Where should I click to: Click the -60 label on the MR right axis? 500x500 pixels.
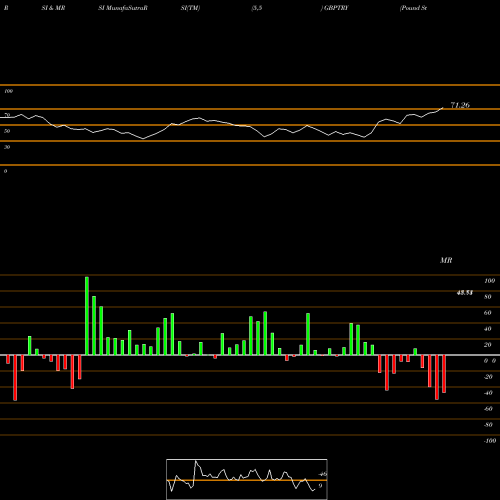coord(488,409)
